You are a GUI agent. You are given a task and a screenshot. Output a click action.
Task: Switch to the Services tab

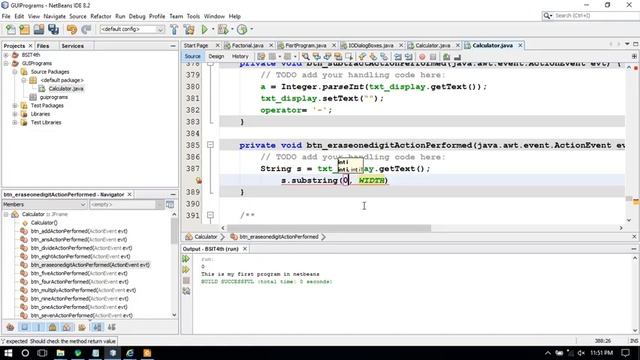[73, 46]
